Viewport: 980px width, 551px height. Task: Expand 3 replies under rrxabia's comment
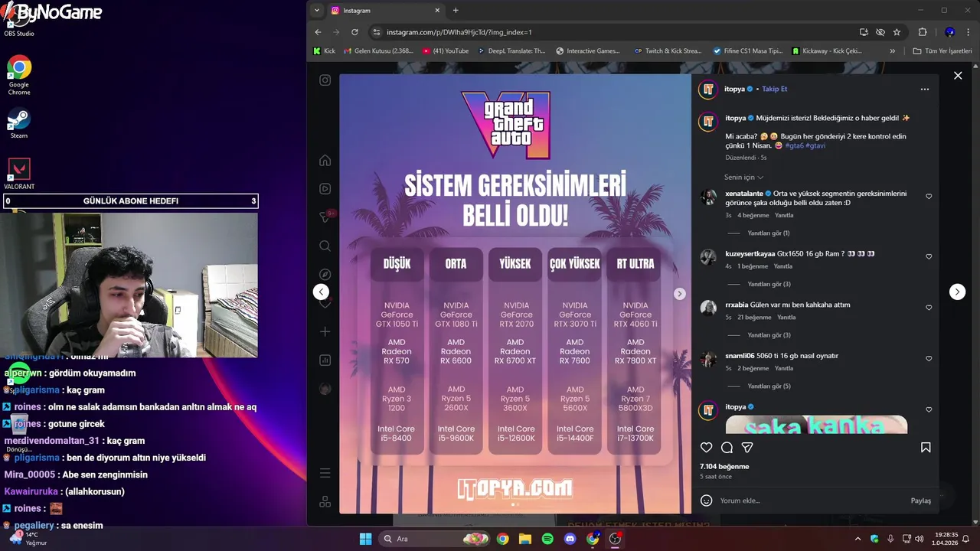[769, 335]
